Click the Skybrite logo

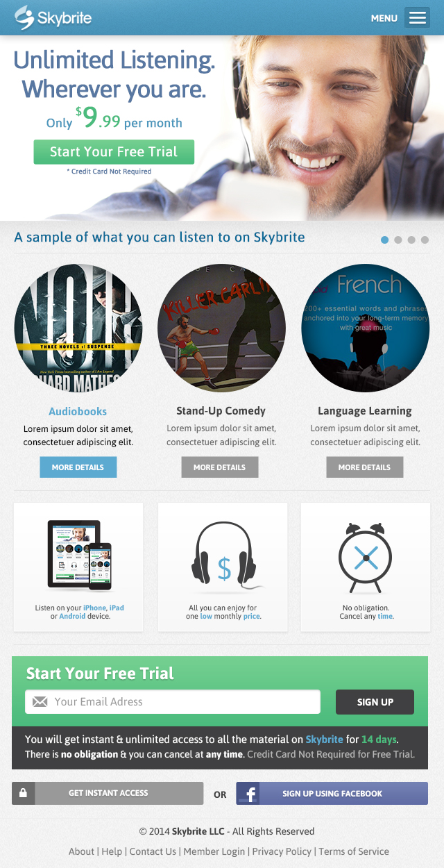click(53, 18)
